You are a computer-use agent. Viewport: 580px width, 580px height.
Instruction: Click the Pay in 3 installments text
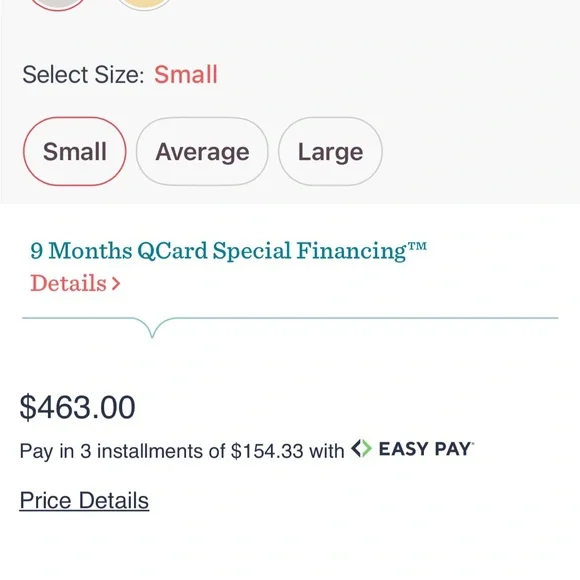pyautogui.click(x=122, y=451)
